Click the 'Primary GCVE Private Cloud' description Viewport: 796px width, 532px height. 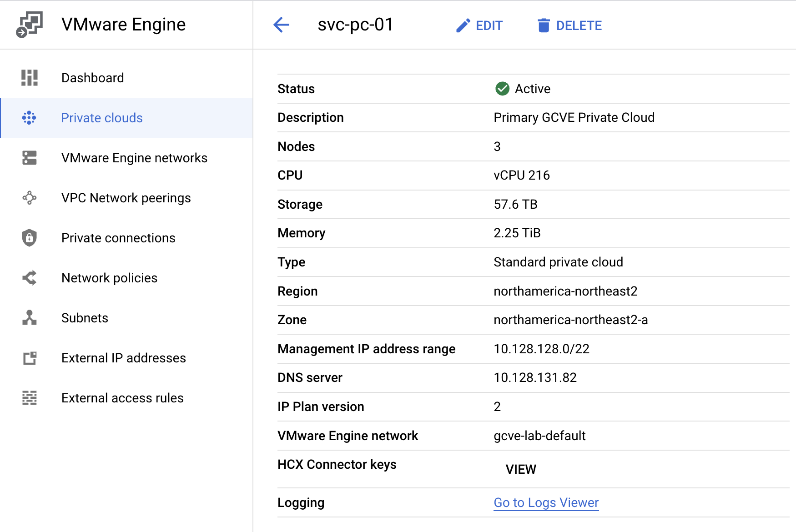[x=574, y=117]
